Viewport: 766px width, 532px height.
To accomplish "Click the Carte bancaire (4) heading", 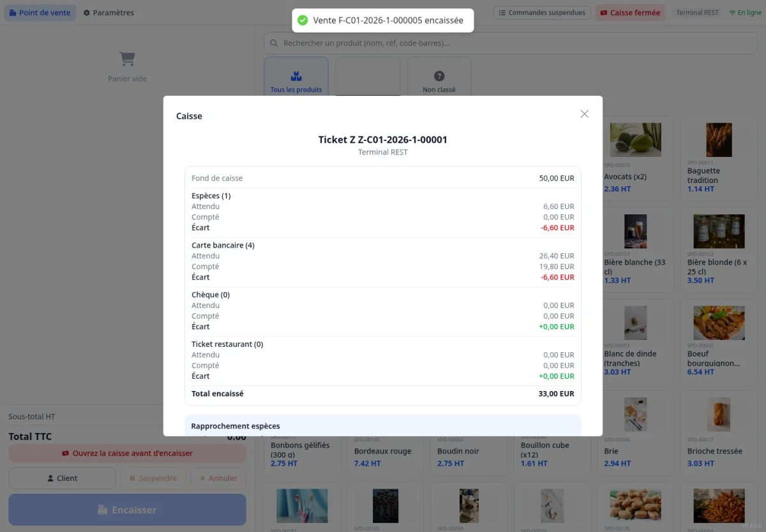I will [x=223, y=246].
